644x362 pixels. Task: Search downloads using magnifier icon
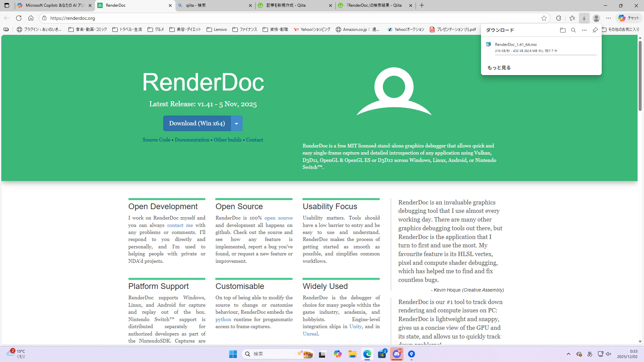(x=574, y=30)
